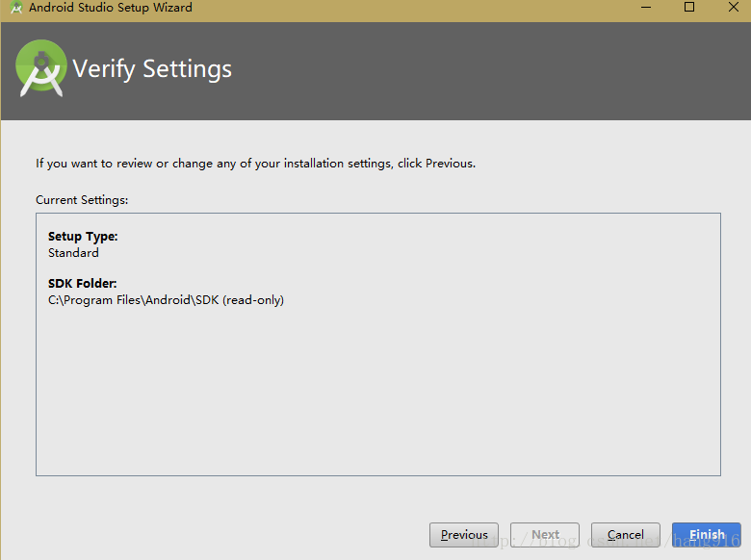
Task: Select the 'Setup Type:' label
Action: (83, 237)
